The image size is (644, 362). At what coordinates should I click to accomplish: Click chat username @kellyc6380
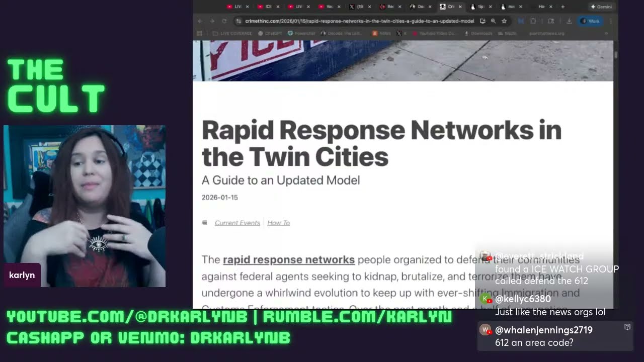coord(523,299)
